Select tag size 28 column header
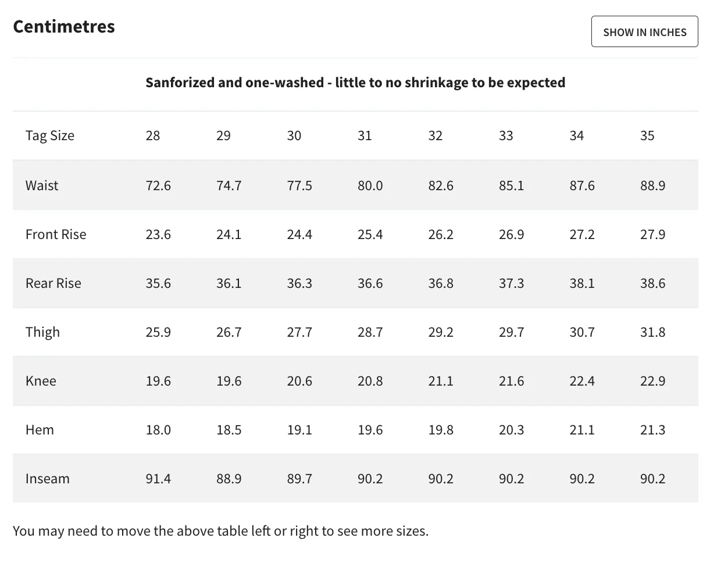 coord(153,136)
